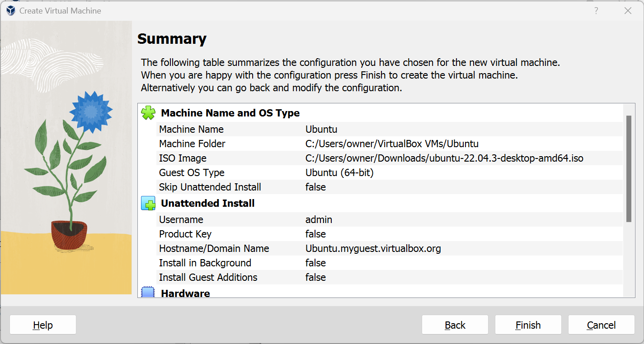Click the blue Hardware chip icon
This screenshot has height=344, width=644.
(148, 293)
